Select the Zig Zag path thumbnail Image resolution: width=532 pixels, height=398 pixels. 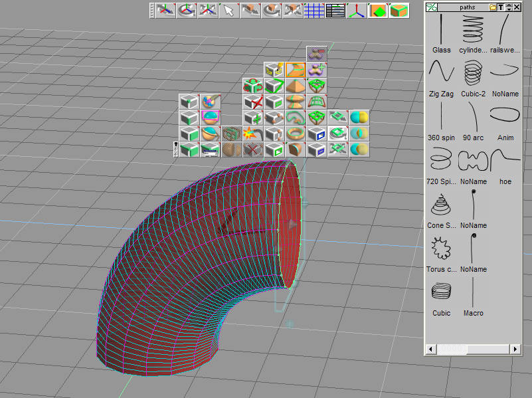[442, 72]
